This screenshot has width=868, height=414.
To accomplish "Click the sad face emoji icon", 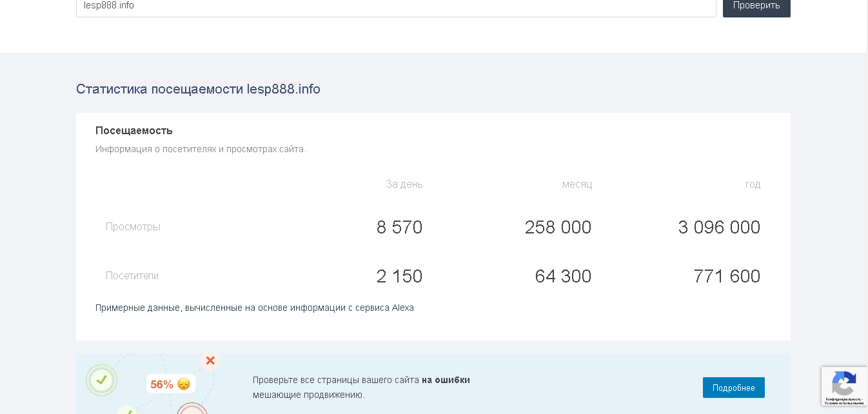I will pyautogui.click(x=184, y=384).
